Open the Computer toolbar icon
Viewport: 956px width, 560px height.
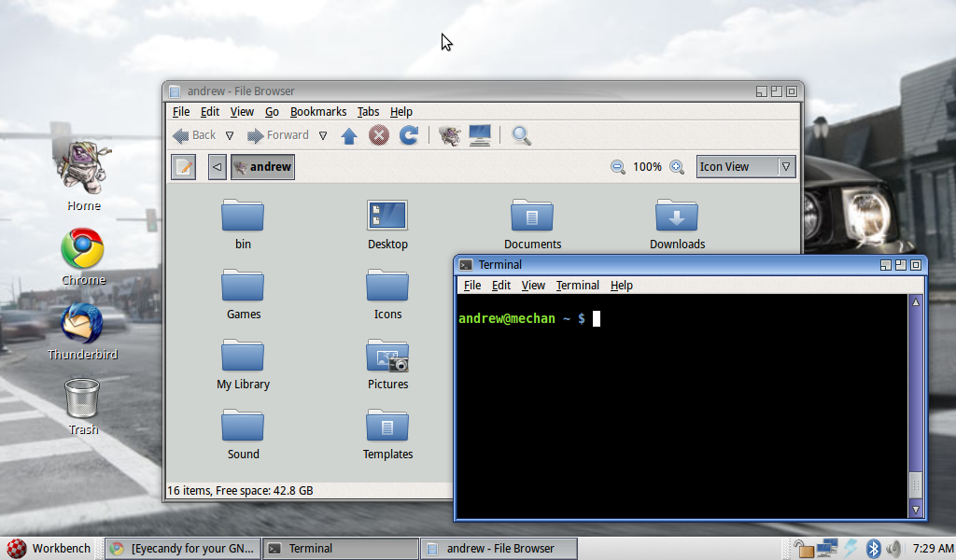tap(480, 135)
